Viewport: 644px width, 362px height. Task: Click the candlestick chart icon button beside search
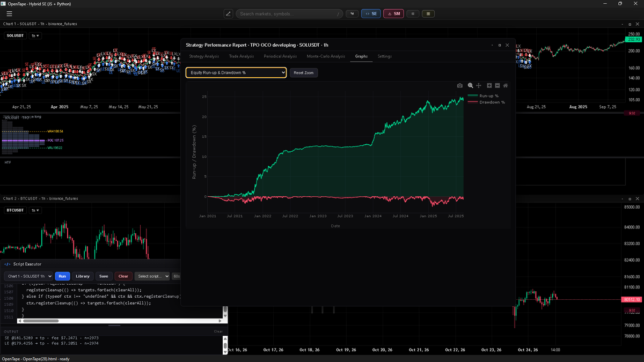point(352,13)
